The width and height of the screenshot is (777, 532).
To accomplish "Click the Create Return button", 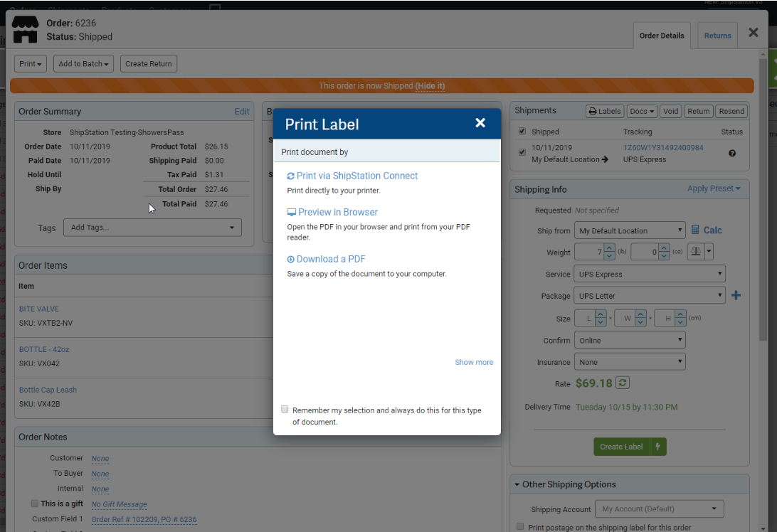I will (x=148, y=63).
